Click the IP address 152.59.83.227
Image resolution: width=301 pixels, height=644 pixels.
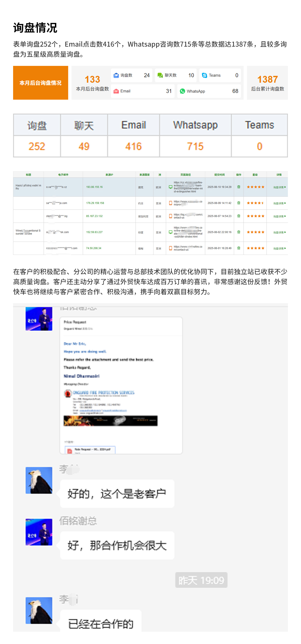tap(94, 232)
